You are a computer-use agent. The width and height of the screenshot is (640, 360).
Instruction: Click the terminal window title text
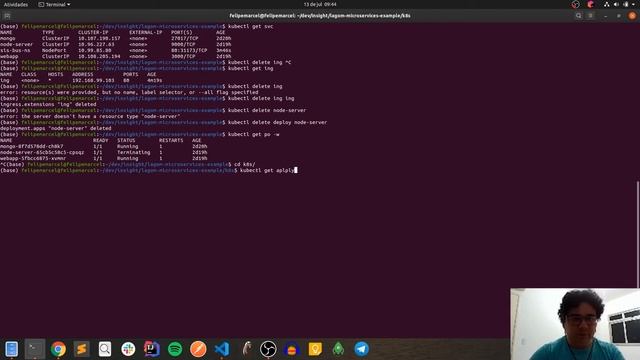[x=320, y=16]
